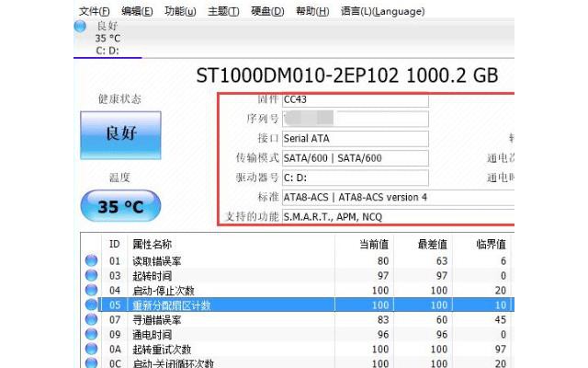Click worst value 60 in row 07
The width and height of the screenshot is (588, 368).
[441, 320]
